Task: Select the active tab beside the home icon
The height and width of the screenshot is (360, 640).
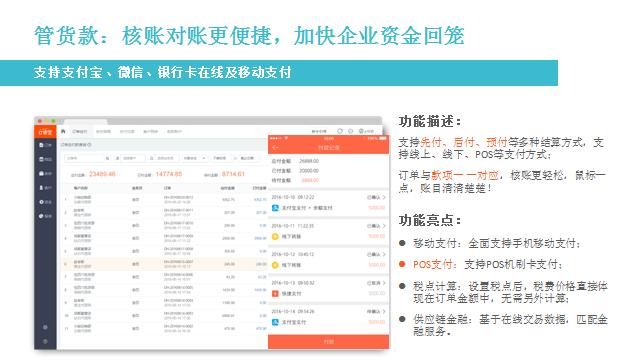Action: click(x=80, y=131)
